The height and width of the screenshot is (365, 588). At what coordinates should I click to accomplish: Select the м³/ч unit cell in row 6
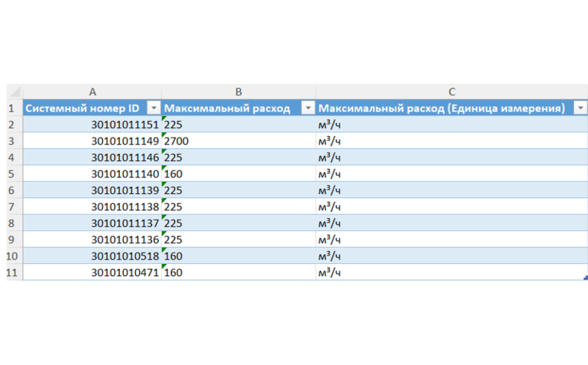point(451,191)
